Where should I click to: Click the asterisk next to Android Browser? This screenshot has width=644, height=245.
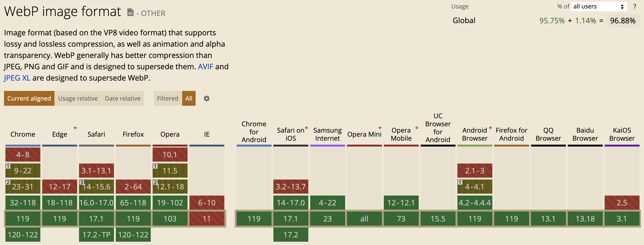(x=490, y=128)
